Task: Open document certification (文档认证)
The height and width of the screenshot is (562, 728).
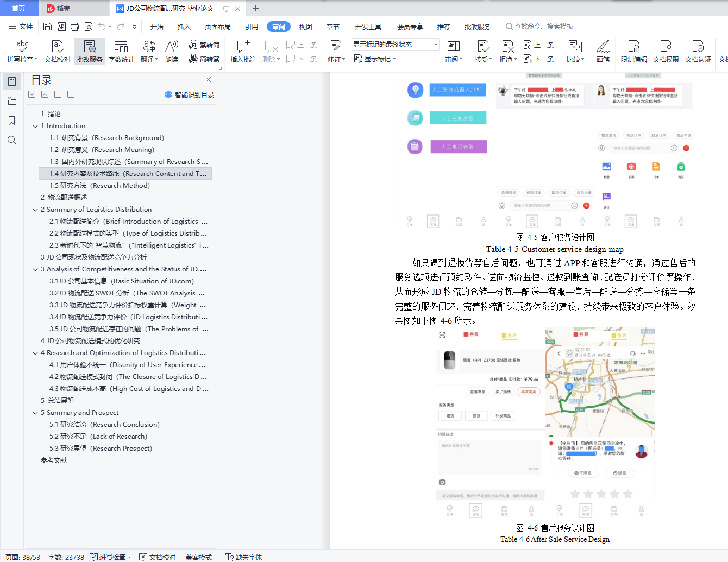Action: point(698,52)
